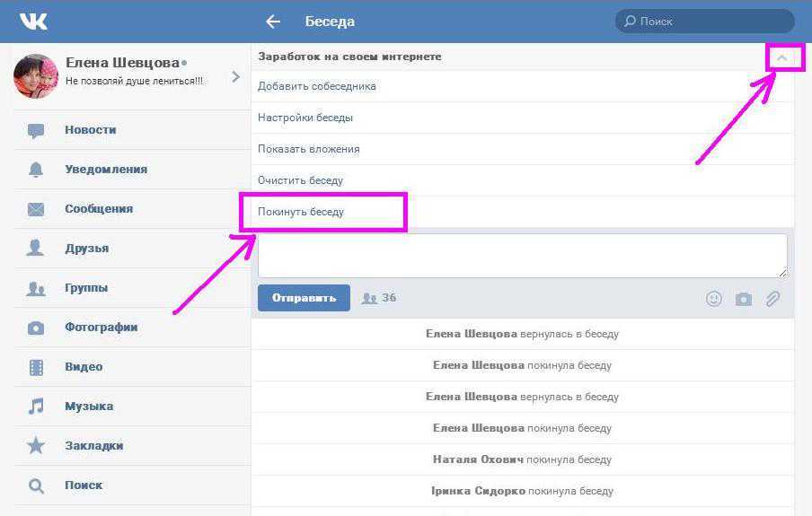Open Настройки беседы option

point(523,118)
